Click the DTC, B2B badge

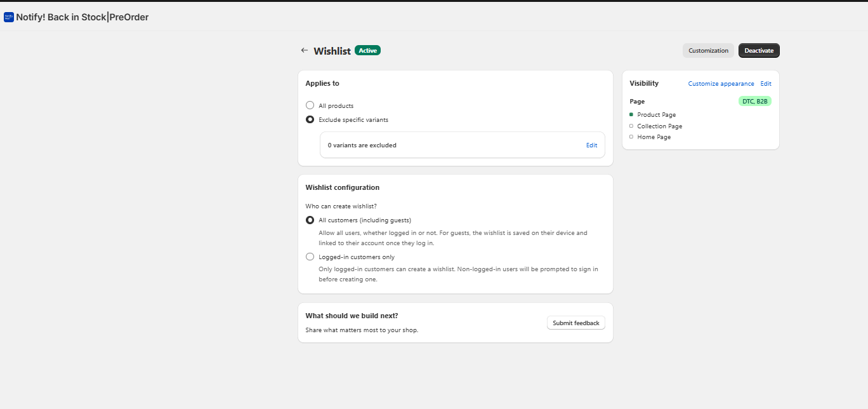pyautogui.click(x=754, y=101)
